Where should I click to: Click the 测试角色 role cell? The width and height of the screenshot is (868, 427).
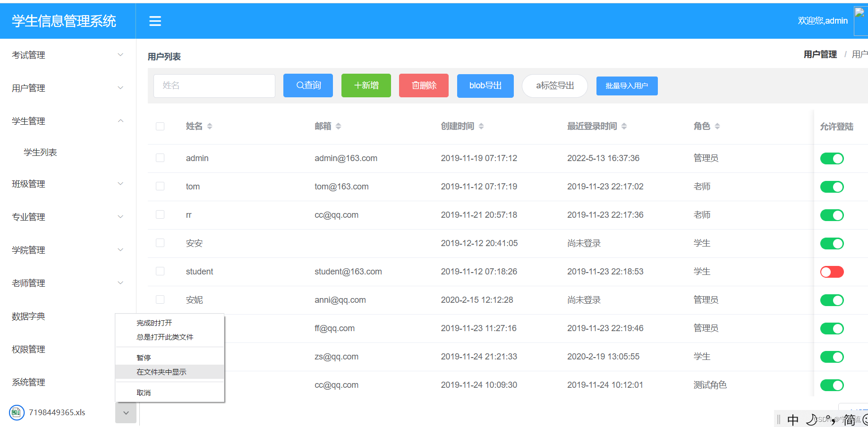tap(710, 385)
